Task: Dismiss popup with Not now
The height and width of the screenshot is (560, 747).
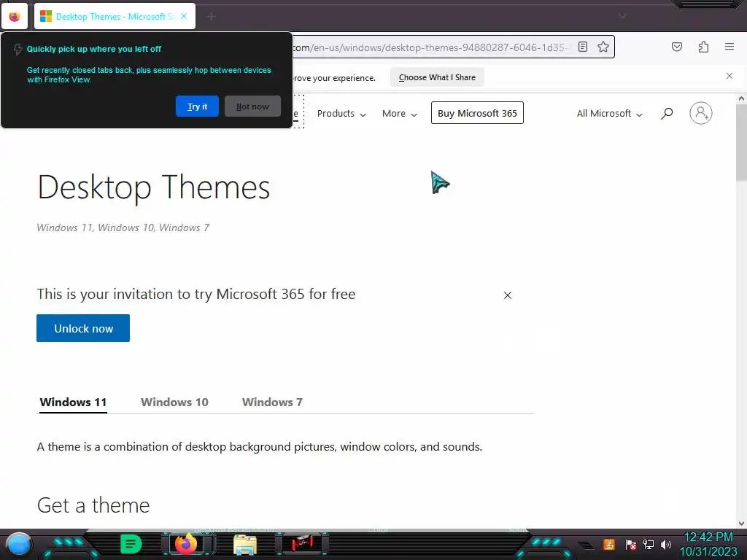Action: click(252, 106)
